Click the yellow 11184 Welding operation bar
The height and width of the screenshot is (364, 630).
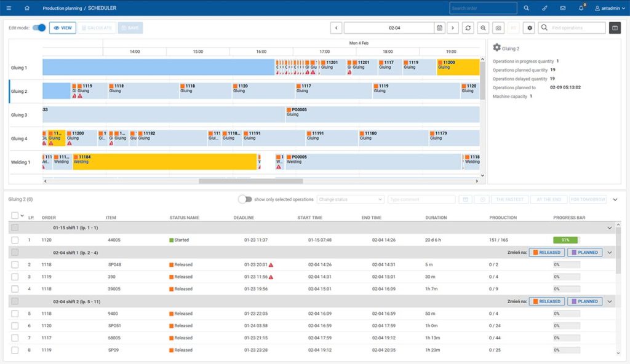[165, 162]
